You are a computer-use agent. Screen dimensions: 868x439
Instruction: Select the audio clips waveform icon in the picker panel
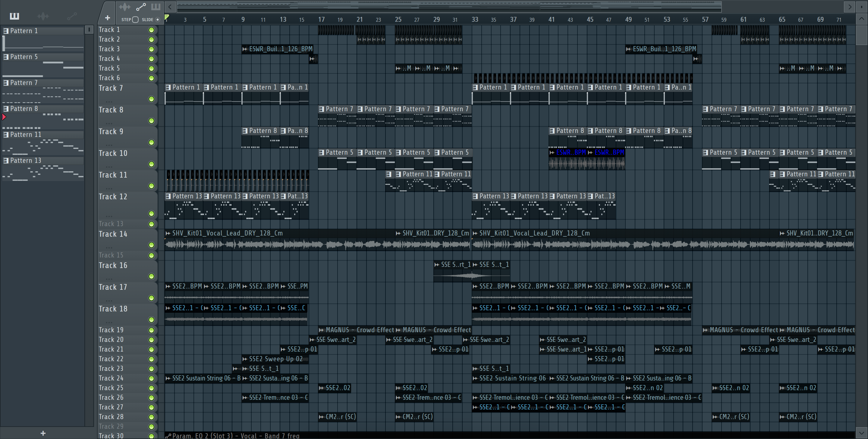43,16
